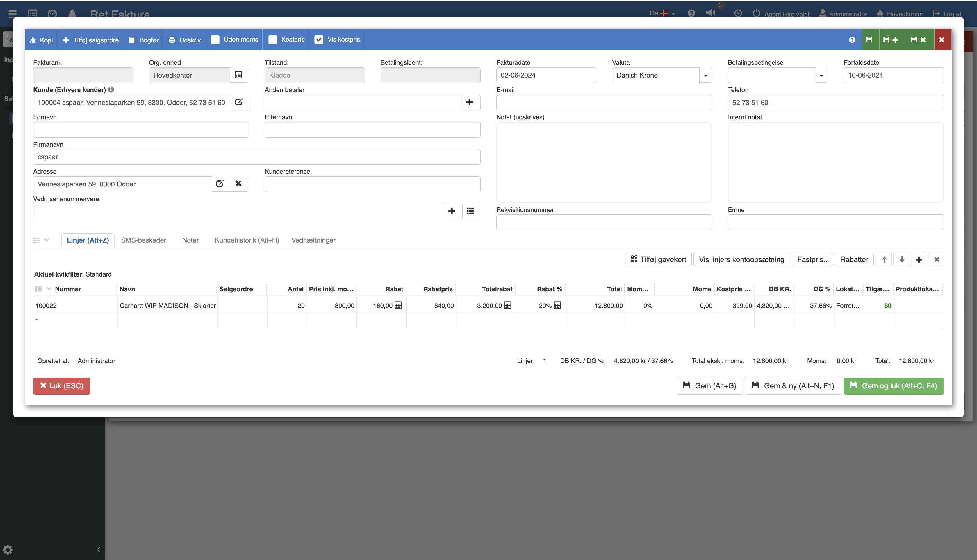The width and height of the screenshot is (977, 560).
Task: Toggle the Kostpris checkbox
Action: coord(272,40)
